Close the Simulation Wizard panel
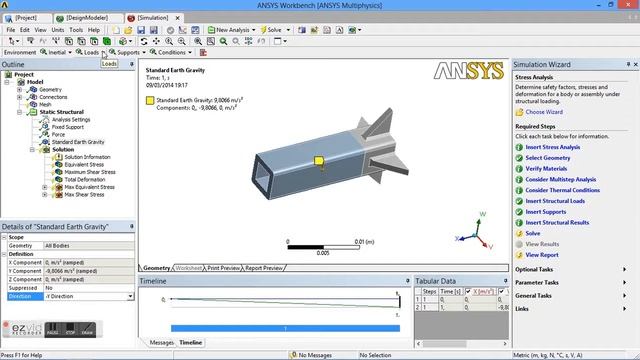Viewport: 640px width, 360px height. point(636,64)
